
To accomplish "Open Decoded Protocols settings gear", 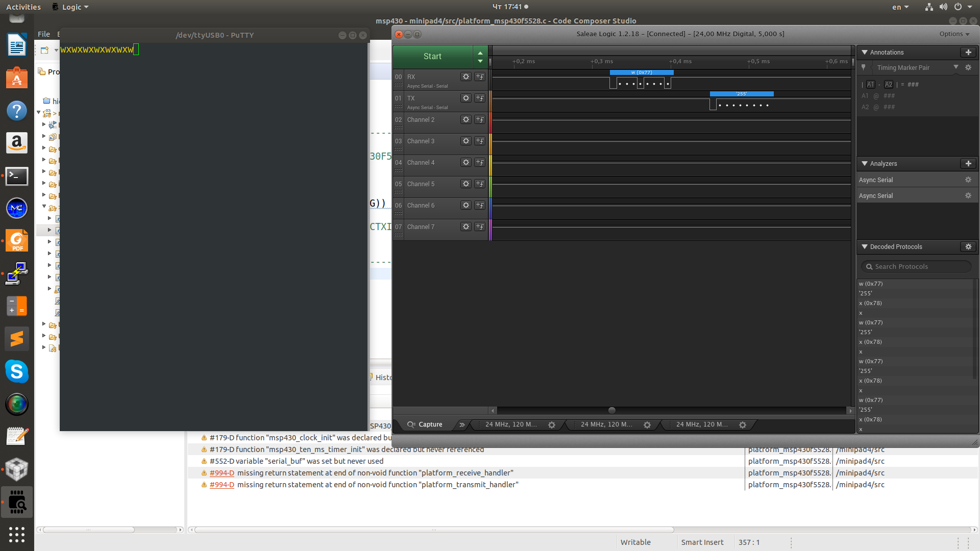I will [x=968, y=247].
